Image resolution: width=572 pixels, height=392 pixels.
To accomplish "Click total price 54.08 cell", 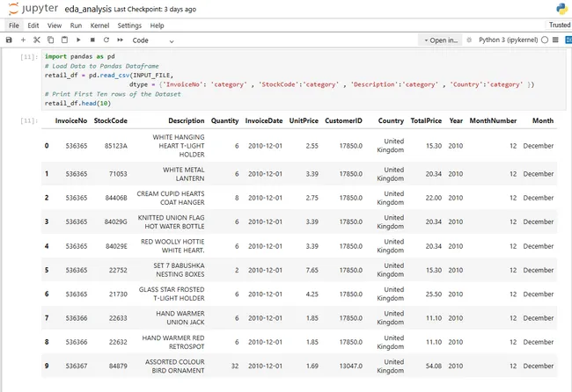I will tap(434, 366).
